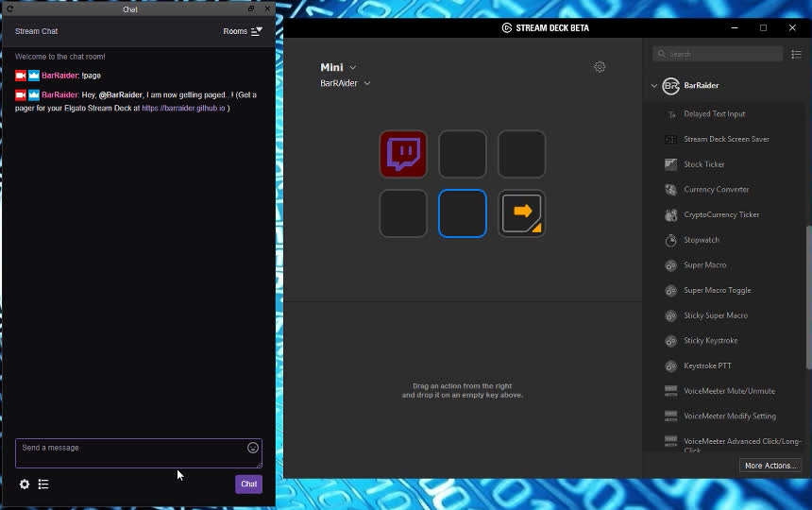Viewport: 812px width, 510px height.
Task: Click the Super Macro icon
Action: click(671, 265)
